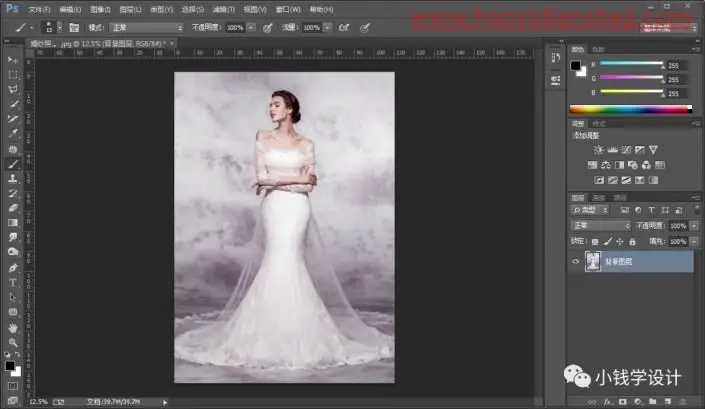Open the brush mode 正常 dropdown
The height and width of the screenshot is (409, 705).
[147, 28]
